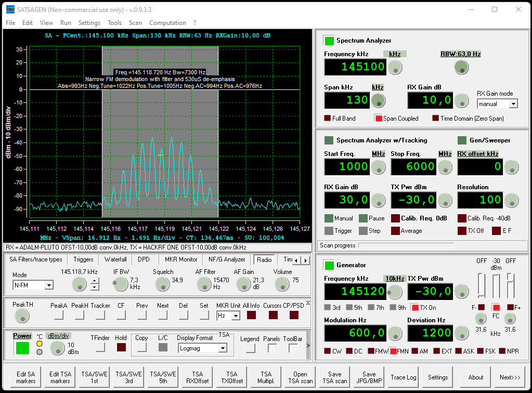This screenshot has height=393, width=532.
Task: Open the RX Gain mode dropdown
Action: [513, 104]
